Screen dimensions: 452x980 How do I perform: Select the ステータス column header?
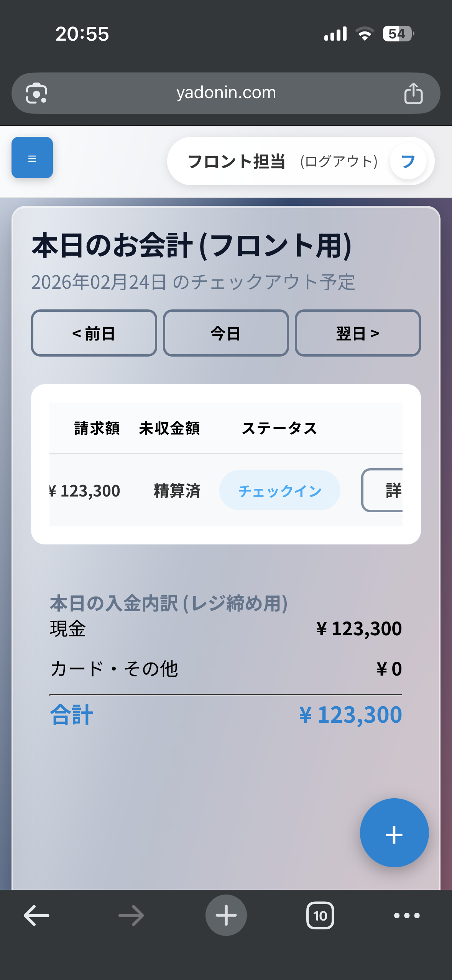(279, 428)
